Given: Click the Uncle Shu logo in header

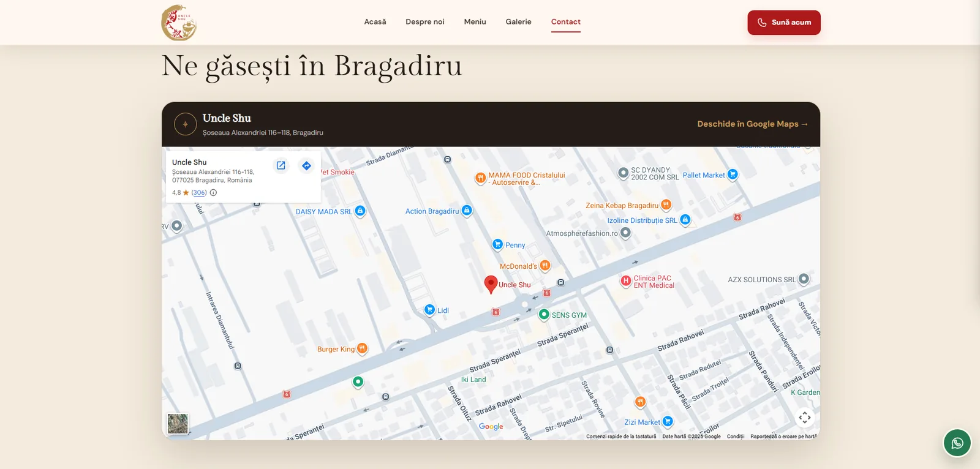Looking at the screenshot, I should [179, 23].
